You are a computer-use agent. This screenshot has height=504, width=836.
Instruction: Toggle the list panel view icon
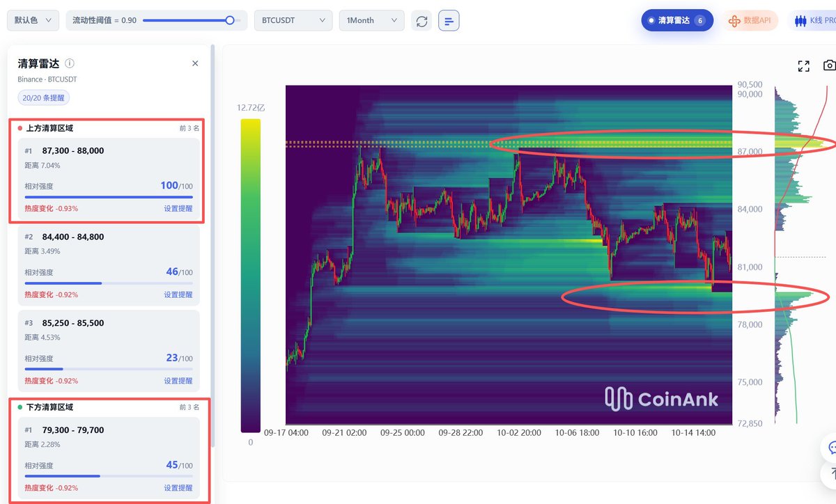pos(449,21)
